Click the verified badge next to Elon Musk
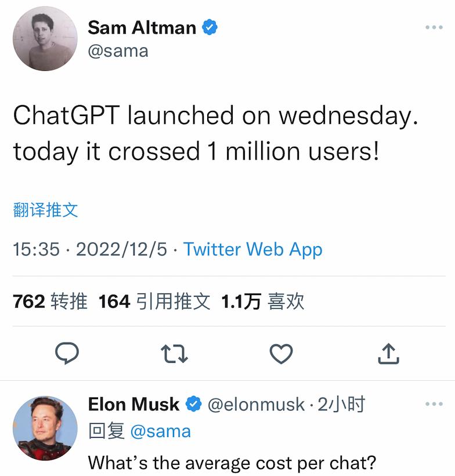455x476 pixels. [192, 405]
